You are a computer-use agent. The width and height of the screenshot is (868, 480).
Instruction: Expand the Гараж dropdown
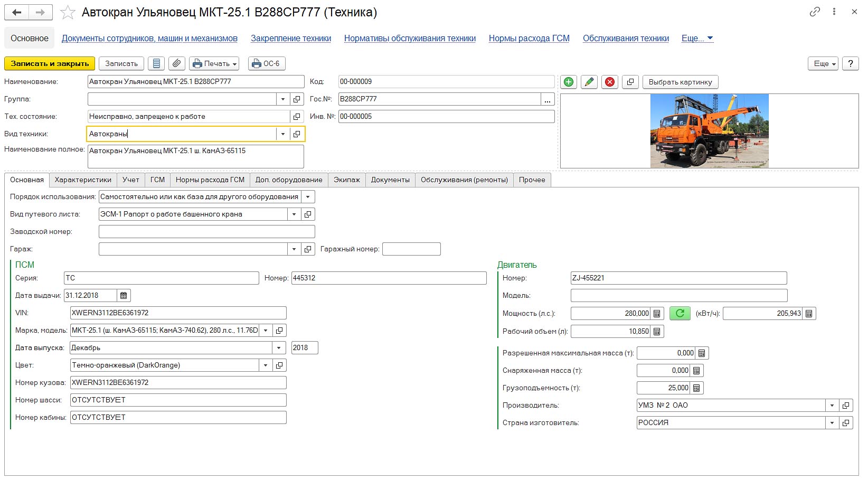tap(294, 249)
